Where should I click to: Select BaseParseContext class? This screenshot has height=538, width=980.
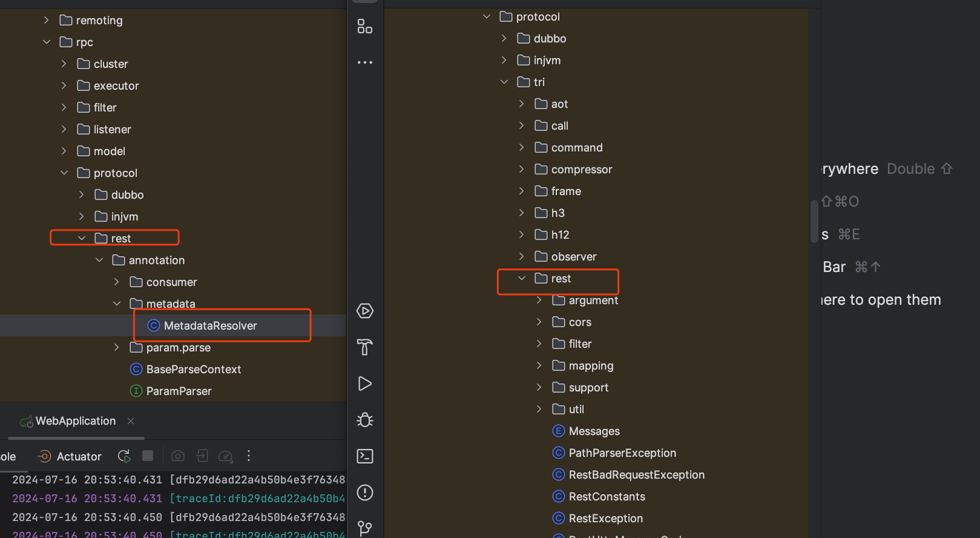[x=194, y=369]
